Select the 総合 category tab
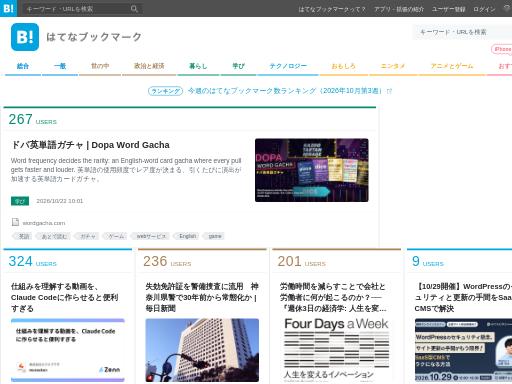Screen dimensions: 512x384 tap(23, 66)
